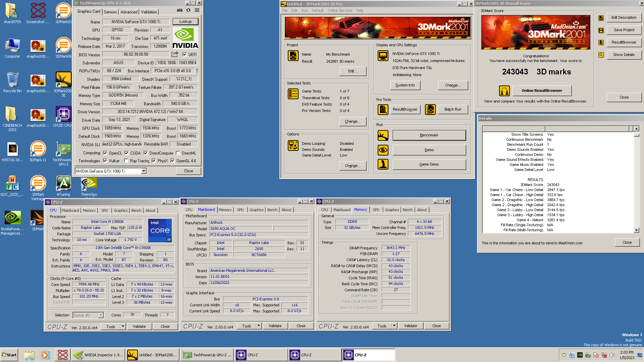Image resolution: width=644 pixels, height=362 pixels.
Task: Open the Validation tab in GPU-Z
Action: point(149,12)
